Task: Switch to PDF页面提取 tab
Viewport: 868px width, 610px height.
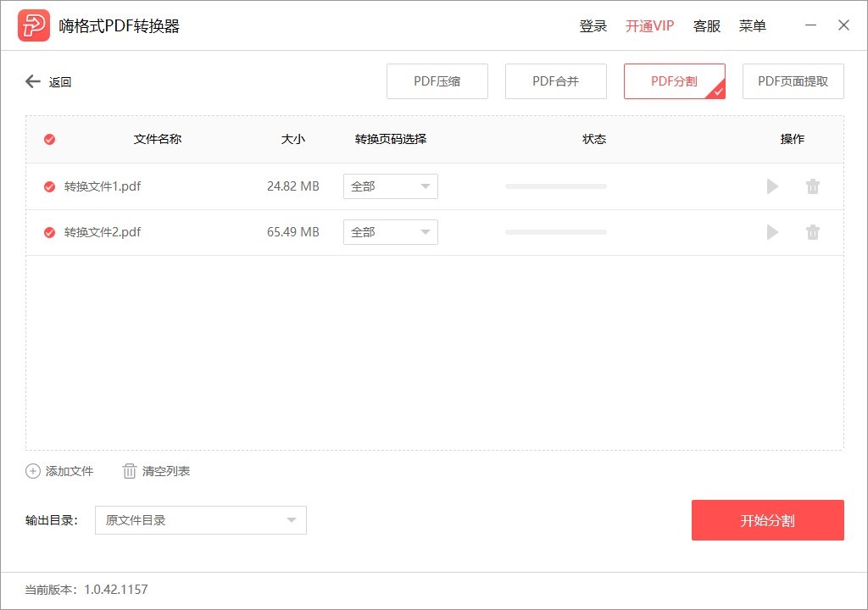Action: point(793,81)
